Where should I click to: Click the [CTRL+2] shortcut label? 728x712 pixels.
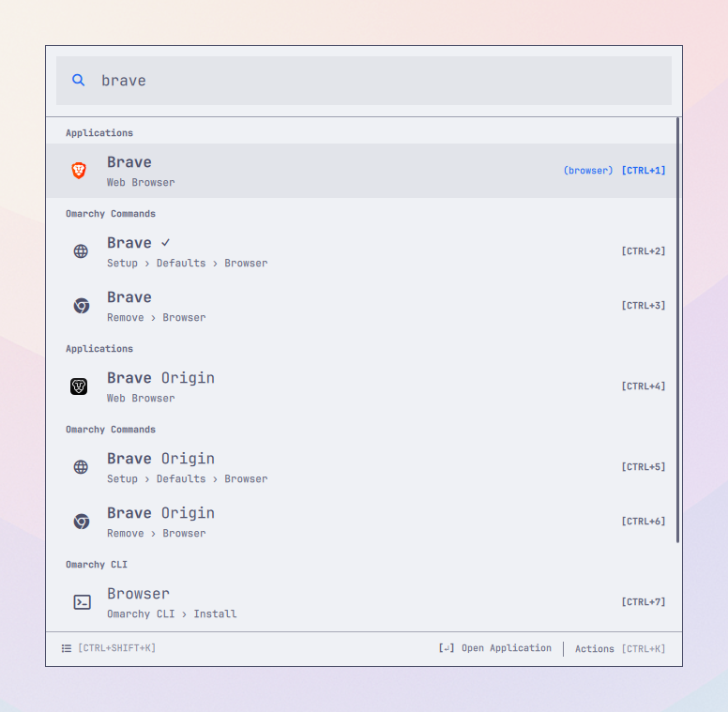644,251
